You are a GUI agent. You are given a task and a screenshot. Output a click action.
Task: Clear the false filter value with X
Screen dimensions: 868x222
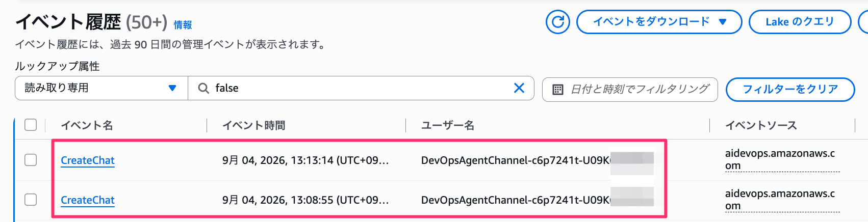pos(519,88)
